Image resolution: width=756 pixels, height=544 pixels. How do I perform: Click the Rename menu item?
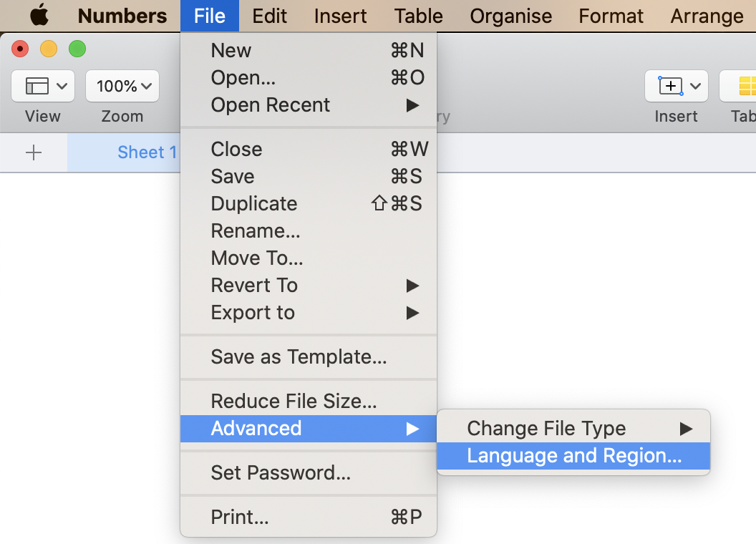[x=255, y=231]
